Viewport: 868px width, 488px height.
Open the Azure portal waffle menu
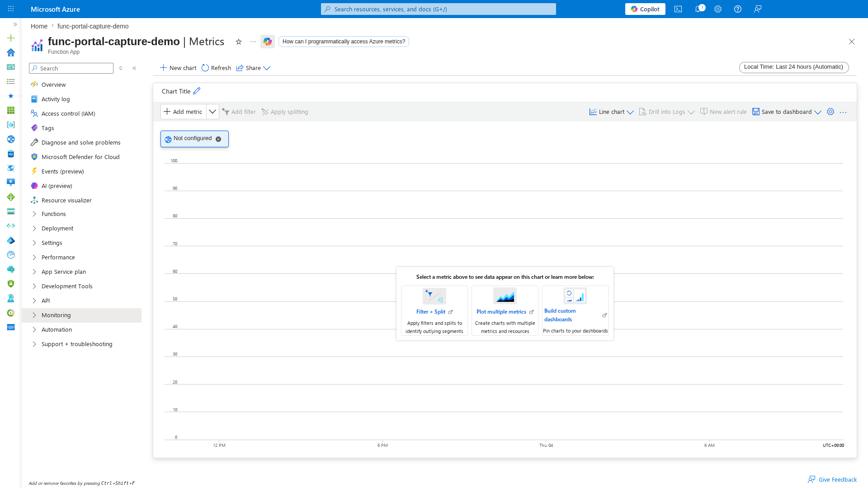click(11, 9)
